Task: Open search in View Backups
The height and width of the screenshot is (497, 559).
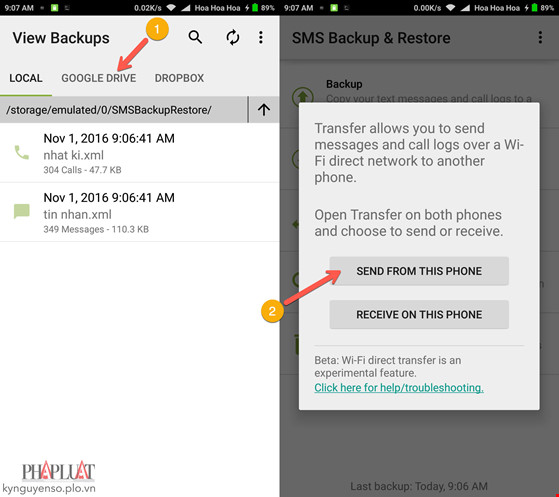Action: [195, 37]
